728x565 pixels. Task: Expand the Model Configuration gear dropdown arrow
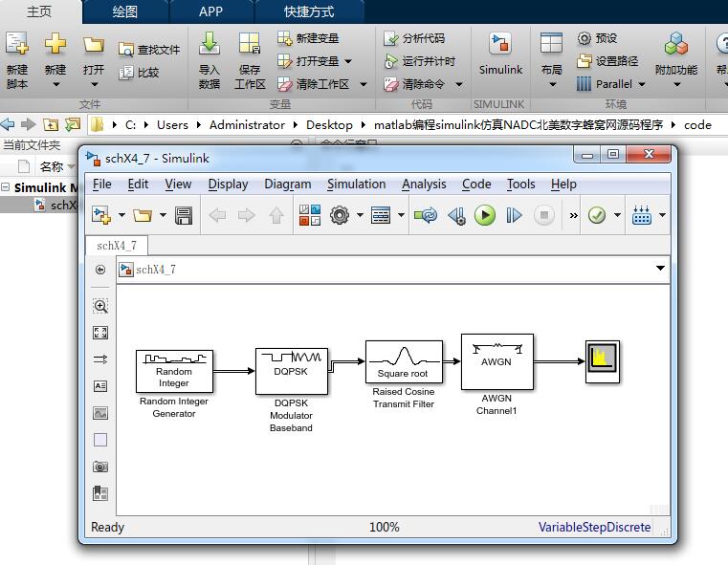pyautogui.click(x=360, y=215)
